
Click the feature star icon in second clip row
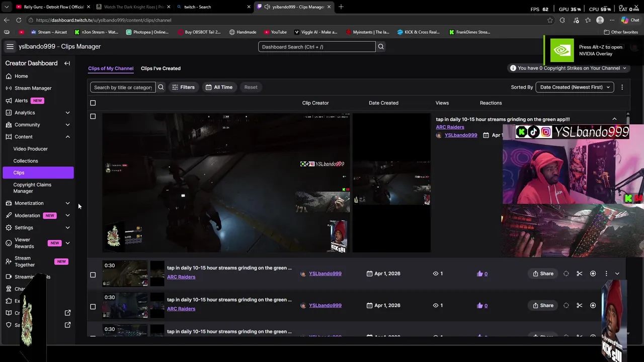(593, 305)
